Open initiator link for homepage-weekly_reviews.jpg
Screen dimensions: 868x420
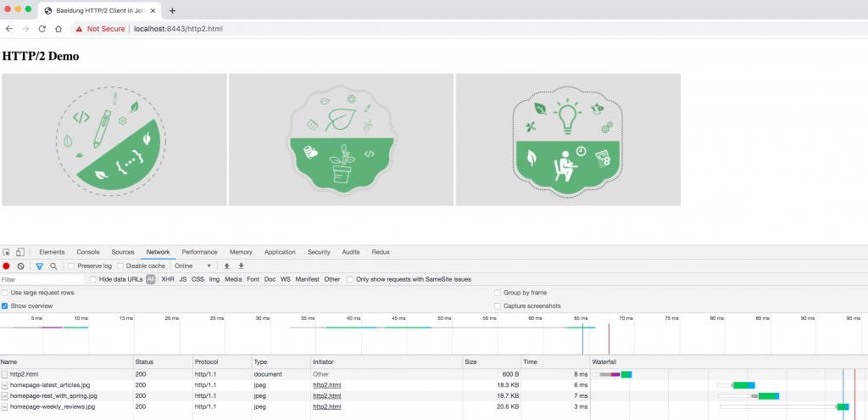327,406
